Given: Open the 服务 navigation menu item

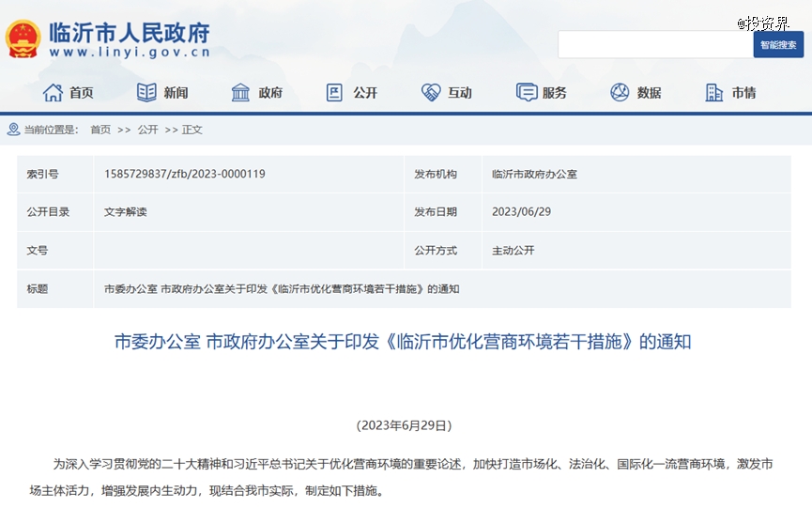Looking at the screenshot, I should pos(555,93).
